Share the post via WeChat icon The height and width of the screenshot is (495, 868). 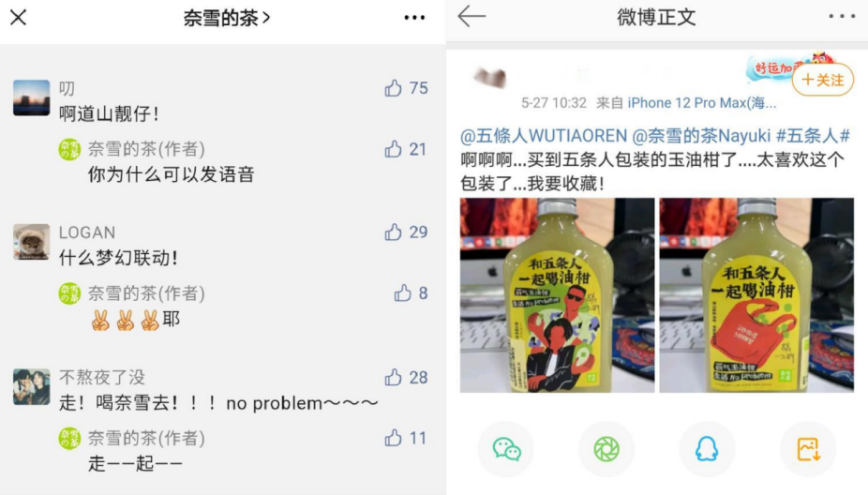(x=506, y=449)
